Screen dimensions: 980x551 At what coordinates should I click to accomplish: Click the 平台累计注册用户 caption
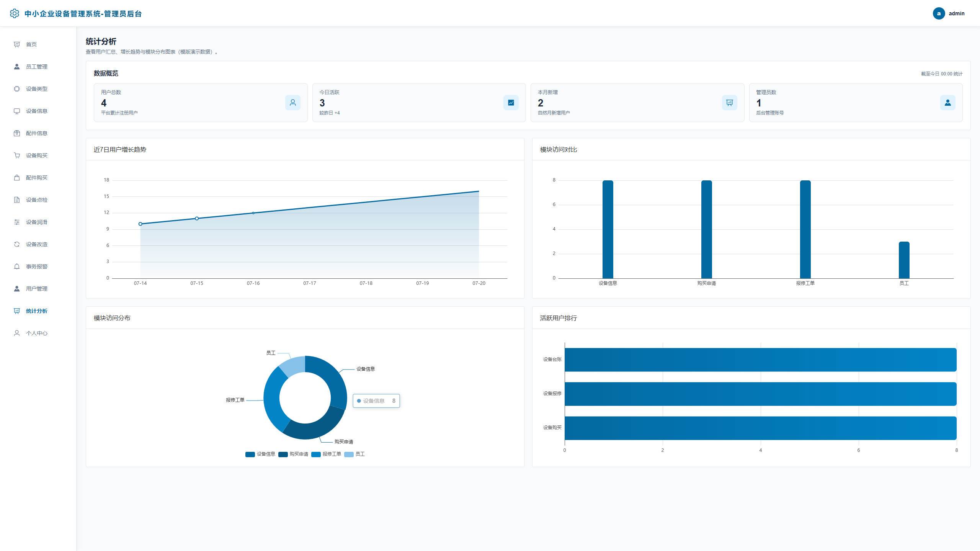[119, 113]
